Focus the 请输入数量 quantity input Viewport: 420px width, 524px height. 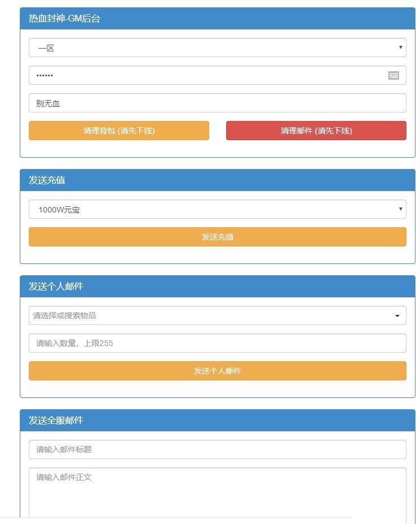pyautogui.click(x=217, y=343)
